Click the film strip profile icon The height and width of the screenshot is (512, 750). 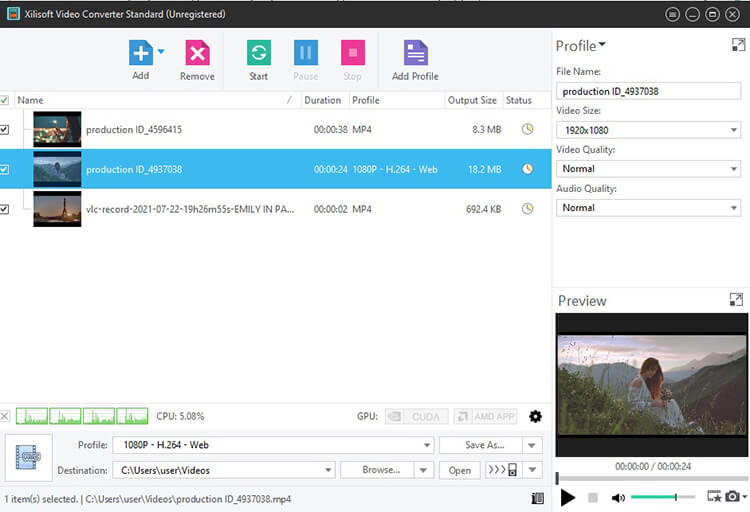(28, 457)
